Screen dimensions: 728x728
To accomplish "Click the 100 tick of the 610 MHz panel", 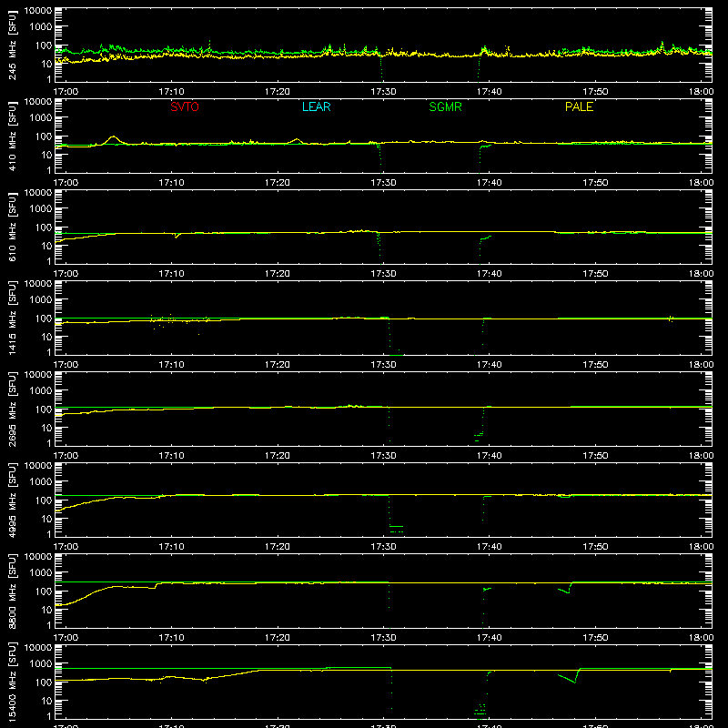I will tap(44, 227).
